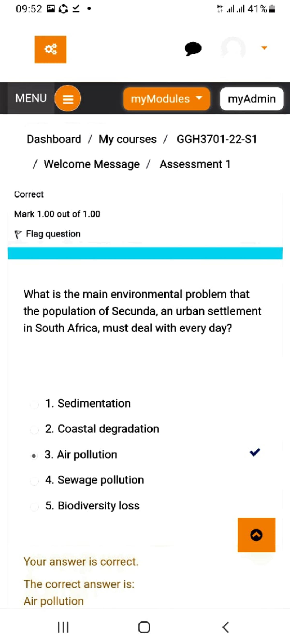
Task: Select the Biodiversity loss radio option
Action: pos(34,507)
